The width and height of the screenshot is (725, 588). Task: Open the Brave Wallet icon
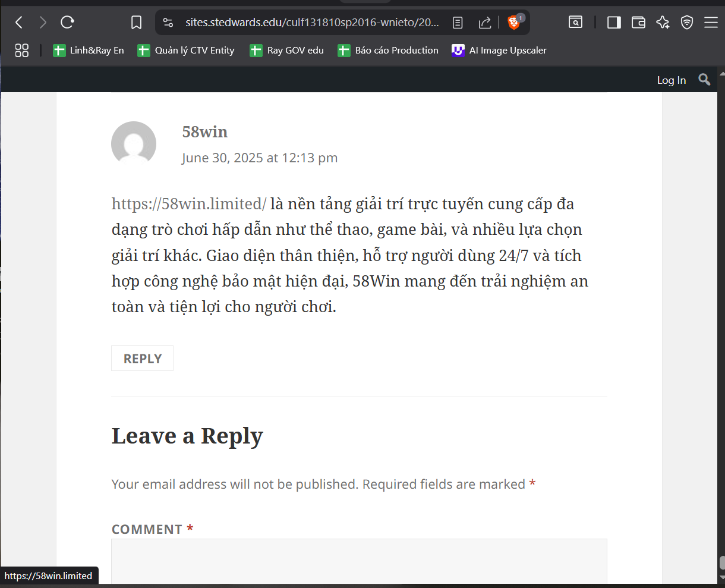tap(638, 23)
